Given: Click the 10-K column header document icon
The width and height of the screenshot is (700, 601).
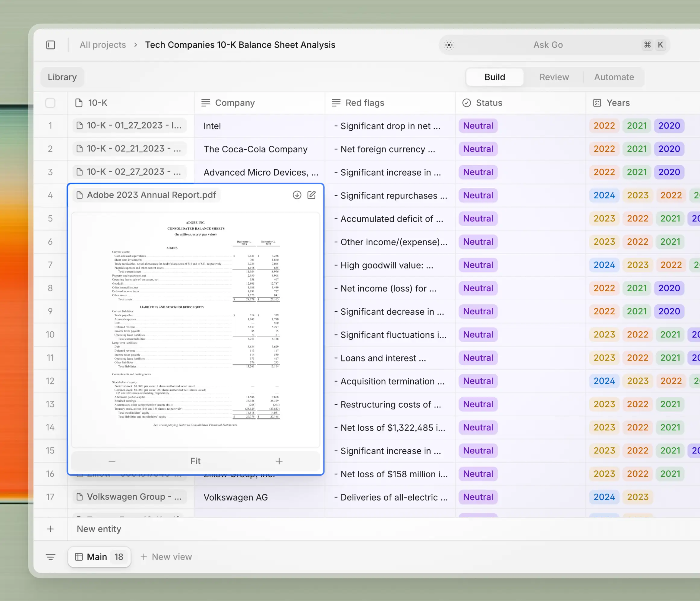Looking at the screenshot, I should click(x=79, y=103).
